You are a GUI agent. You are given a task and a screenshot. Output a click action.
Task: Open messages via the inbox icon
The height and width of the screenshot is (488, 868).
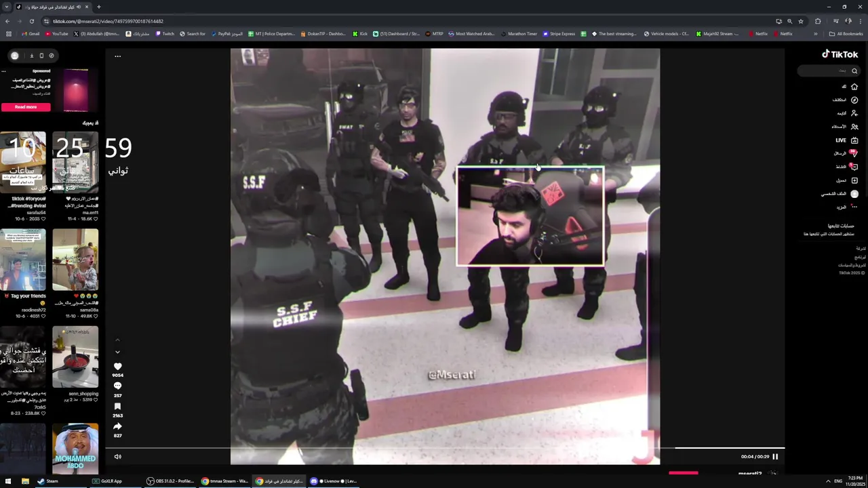854,153
